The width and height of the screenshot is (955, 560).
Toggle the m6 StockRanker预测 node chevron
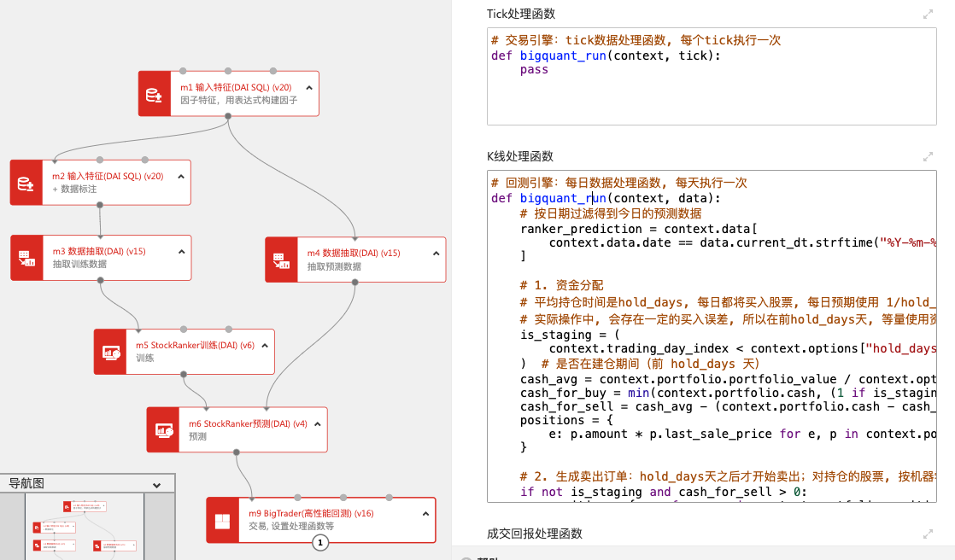pyautogui.click(x=317, y=424)
